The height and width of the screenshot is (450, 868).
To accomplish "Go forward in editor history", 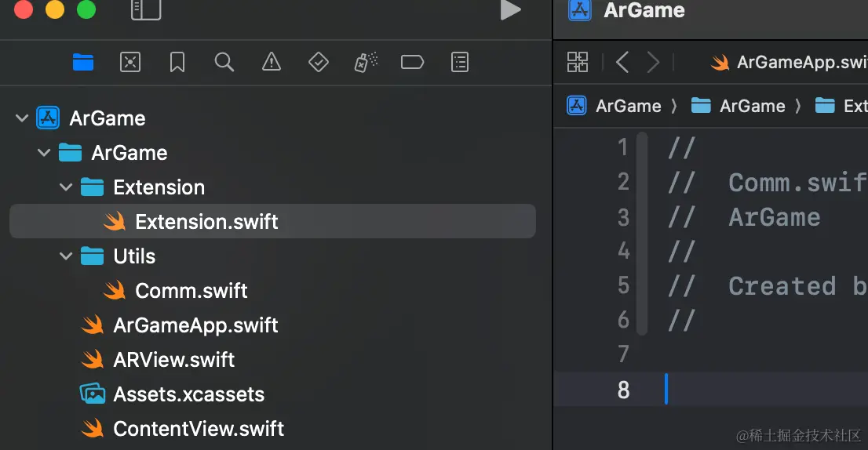I will (x=653, y=62).
